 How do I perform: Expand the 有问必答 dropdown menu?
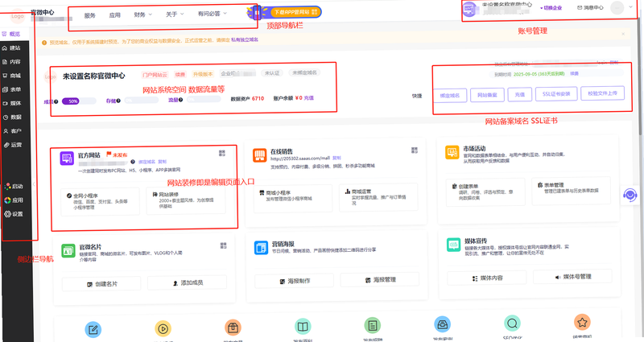(213, 14)
